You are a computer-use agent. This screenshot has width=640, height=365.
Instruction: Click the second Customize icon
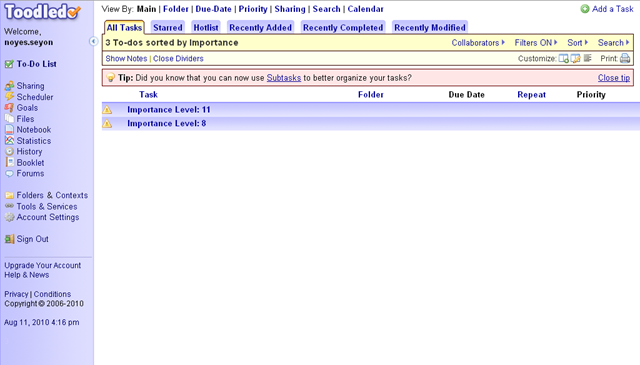576,58
